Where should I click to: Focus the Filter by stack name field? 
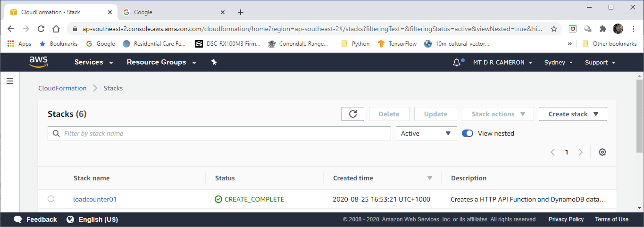click(x=219, y=133)
